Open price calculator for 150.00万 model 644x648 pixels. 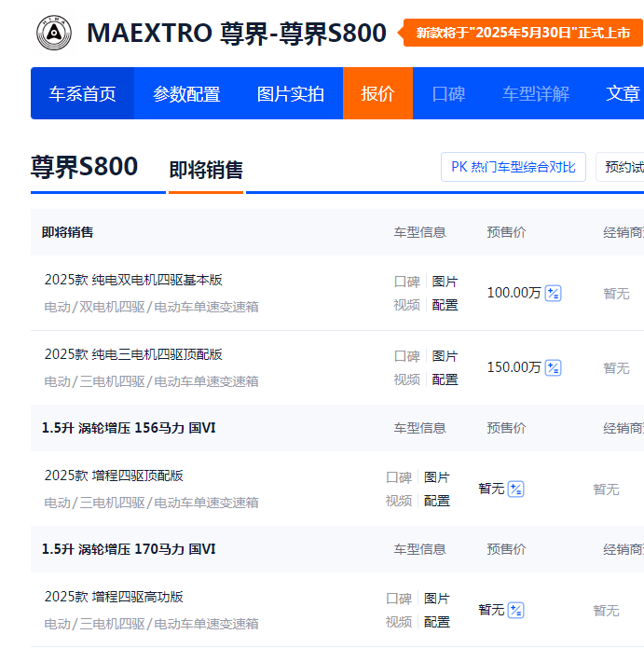(554, 367)
